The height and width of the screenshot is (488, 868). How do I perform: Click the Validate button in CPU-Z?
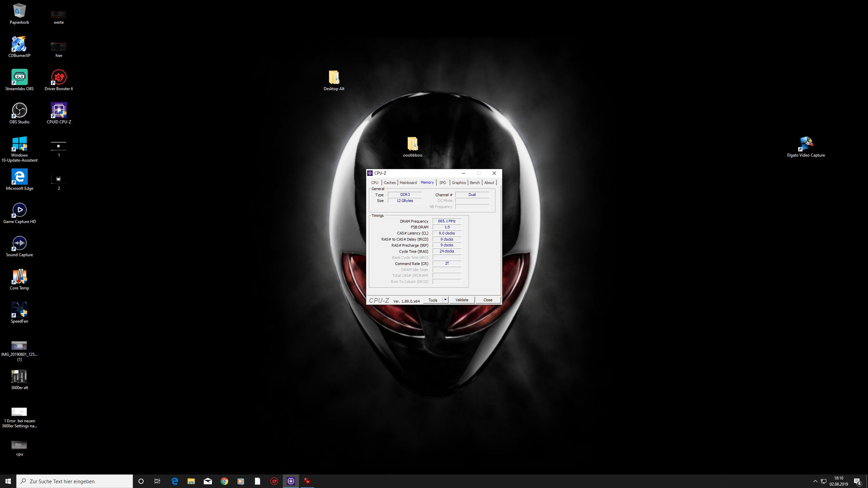[x=461, y=300]
